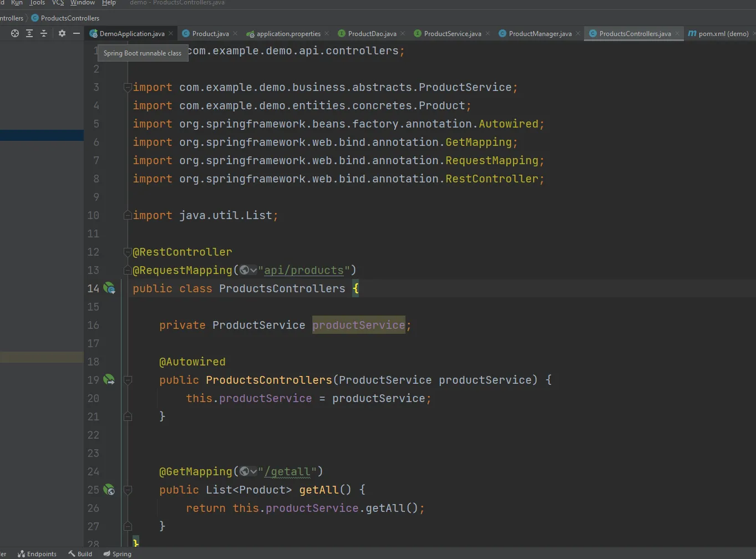
Task: Click the autowired dependencies gutter icon on line 19
Action: 109,380
